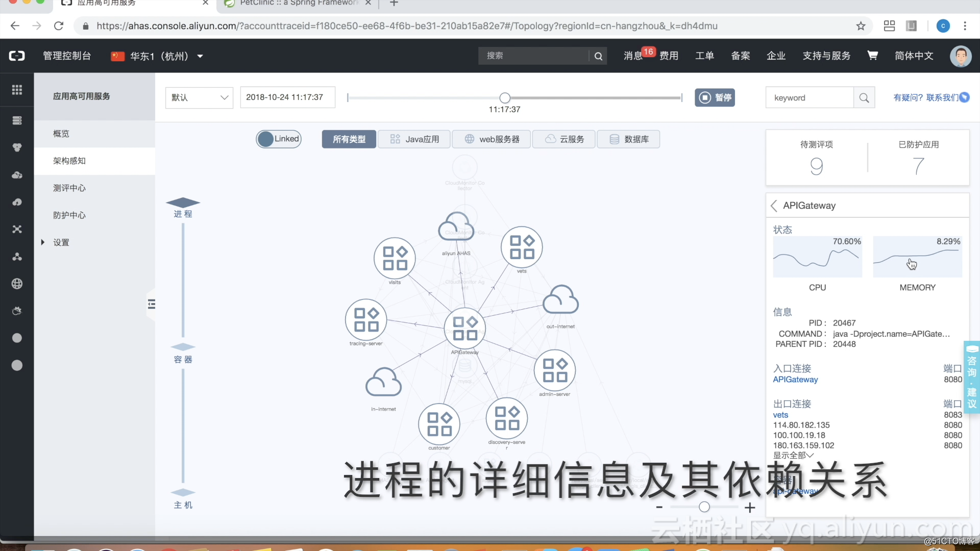
Task: Click the header 搜索 input field
Action: [x=533, y=56]
